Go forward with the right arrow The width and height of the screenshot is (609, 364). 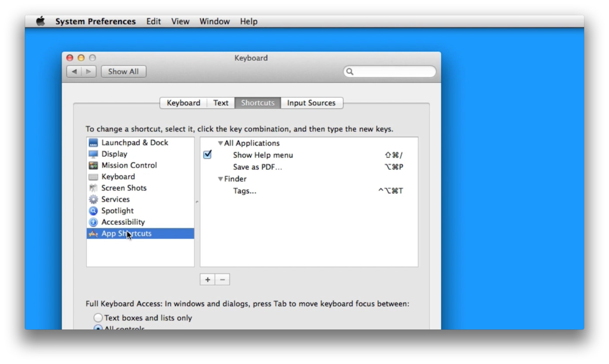pos(89,72)
